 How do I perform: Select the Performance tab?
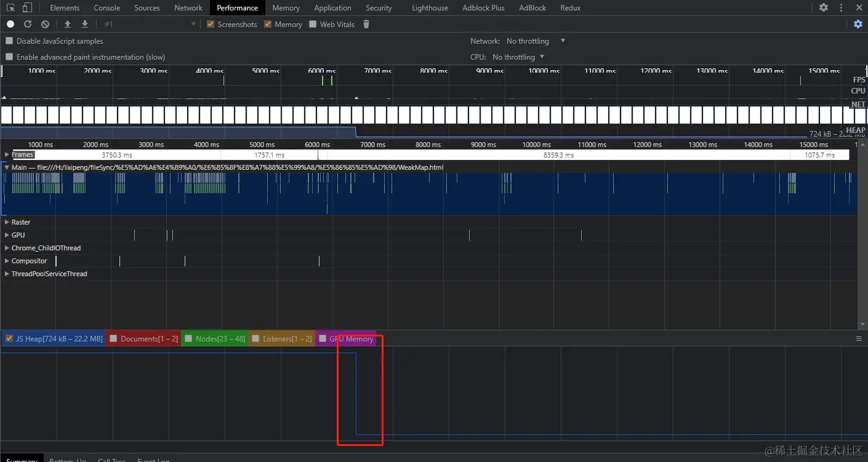pyautogui.click(x=238, y=8)
